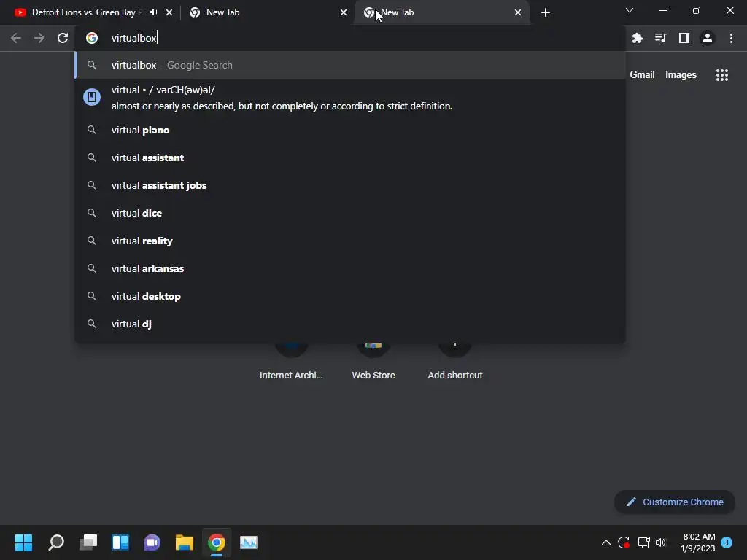The height and width of the screenshot is (560, 747).
Task: Open the volume tray icon
Action: [661, 542]
